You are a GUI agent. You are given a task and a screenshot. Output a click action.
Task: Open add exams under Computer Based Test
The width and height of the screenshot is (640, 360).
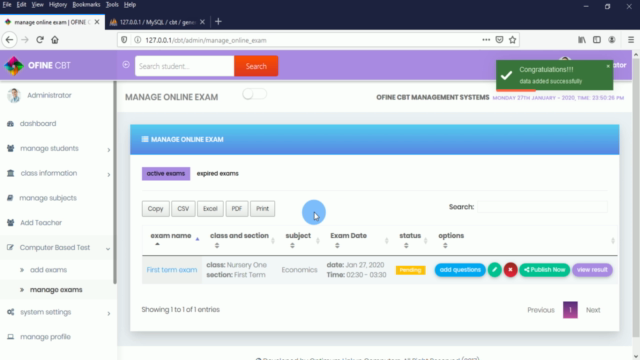(48, 270)
